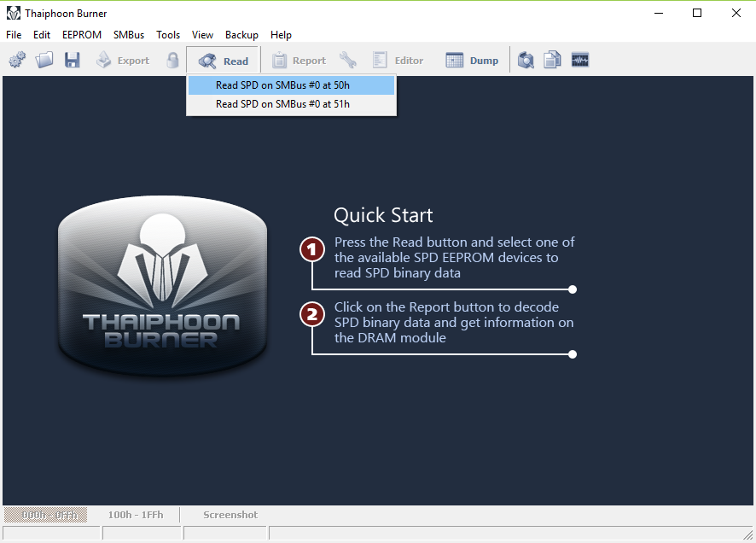
Task: Open a file using folder icon
Action: pyautogui.click(x=44, y=61)
